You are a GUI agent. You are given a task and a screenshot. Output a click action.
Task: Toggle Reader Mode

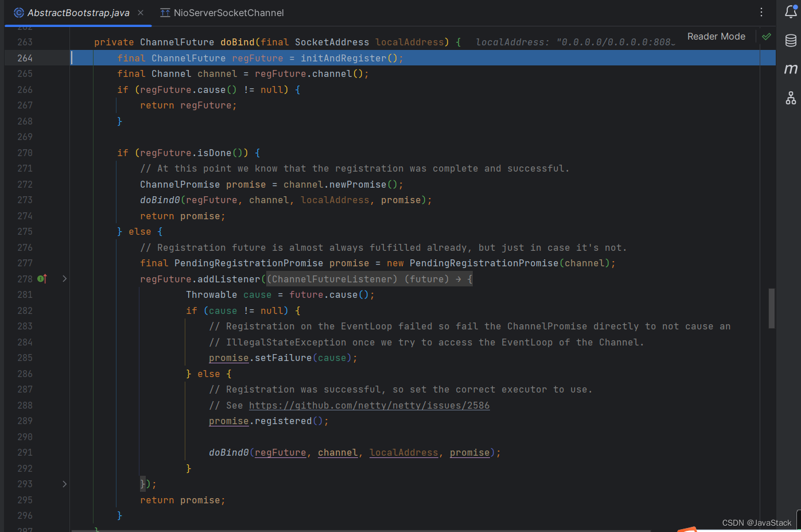coord(716,36)
